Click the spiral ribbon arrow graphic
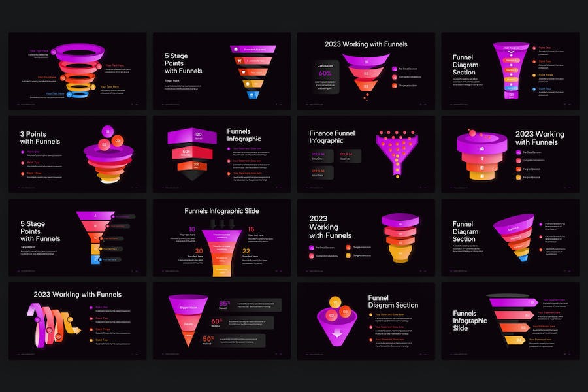 [54, 324]
